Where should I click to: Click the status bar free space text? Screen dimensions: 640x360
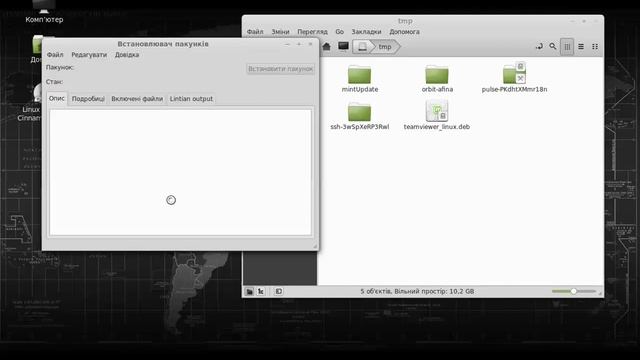click(417, 291)
